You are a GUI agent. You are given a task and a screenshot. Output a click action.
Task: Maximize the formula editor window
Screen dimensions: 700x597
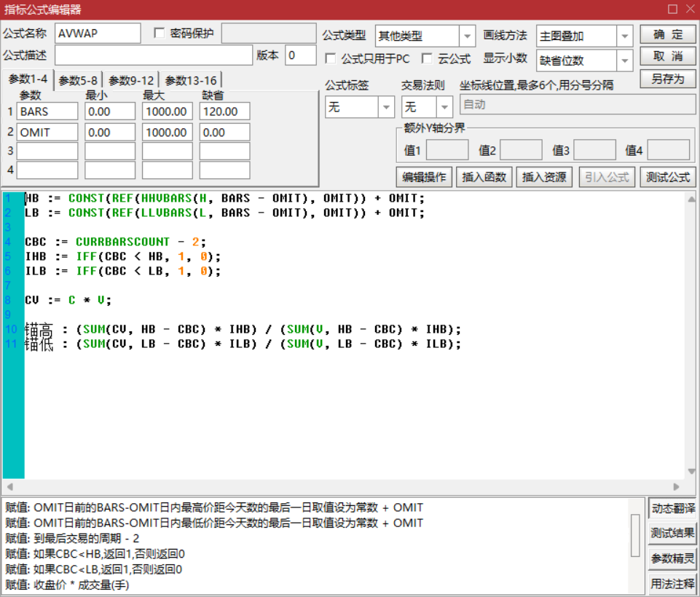[x=672, y=9]
